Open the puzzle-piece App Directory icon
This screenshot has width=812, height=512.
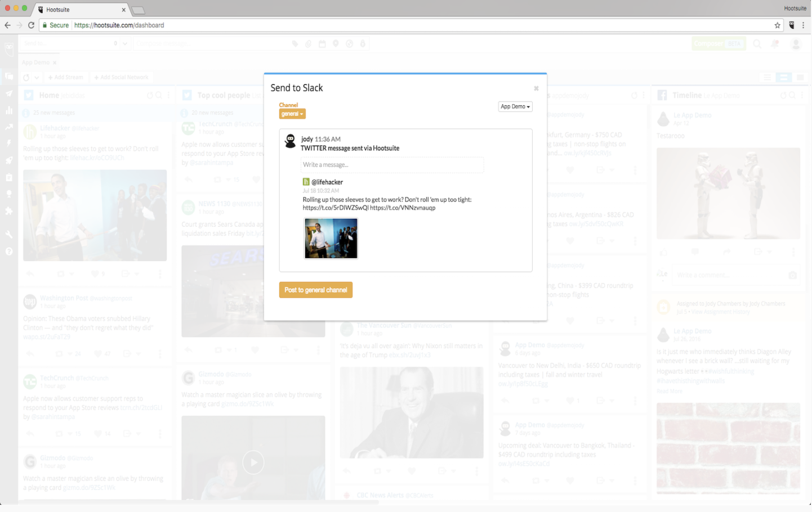click(9, 211)
